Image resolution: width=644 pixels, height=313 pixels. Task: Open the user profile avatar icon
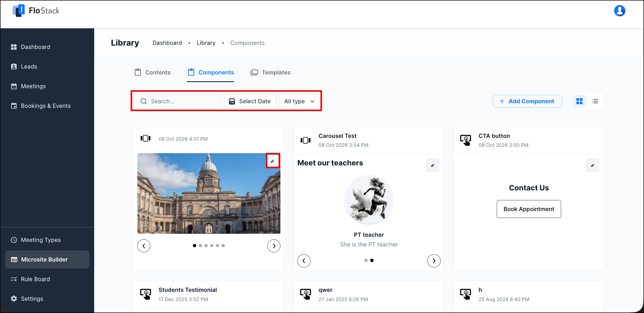(x=620, y=11)
